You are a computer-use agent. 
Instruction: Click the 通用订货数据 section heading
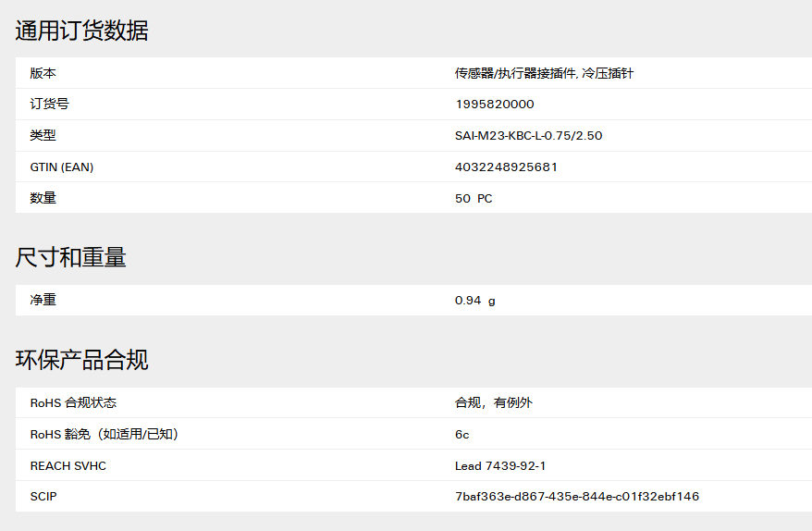point(81,30)
